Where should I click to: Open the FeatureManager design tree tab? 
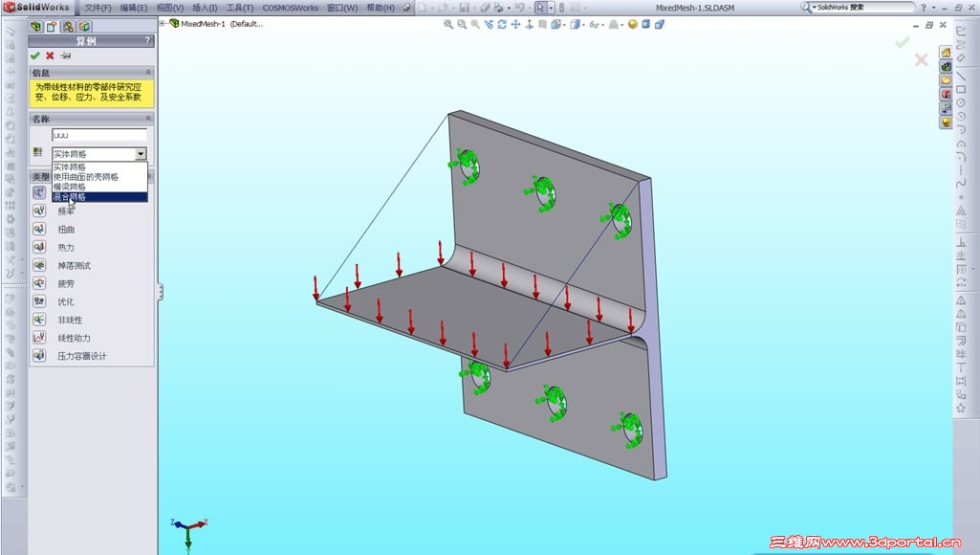tap(35, 26)
